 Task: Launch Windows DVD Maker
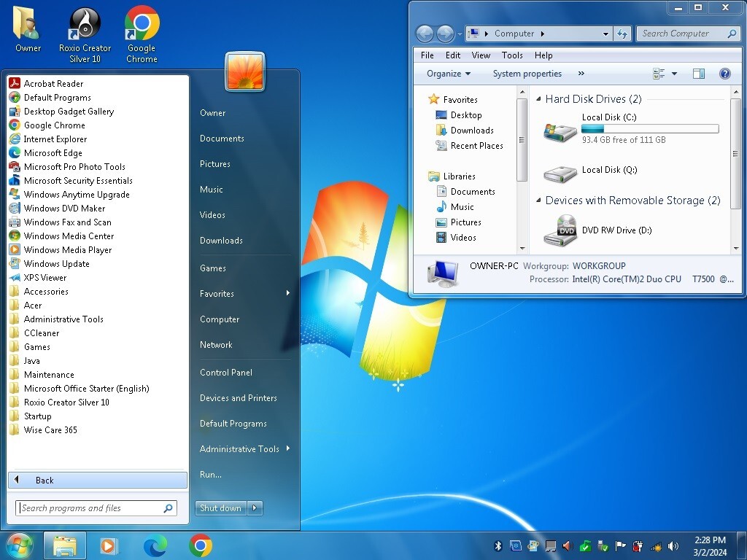click(x=57, y=208)
